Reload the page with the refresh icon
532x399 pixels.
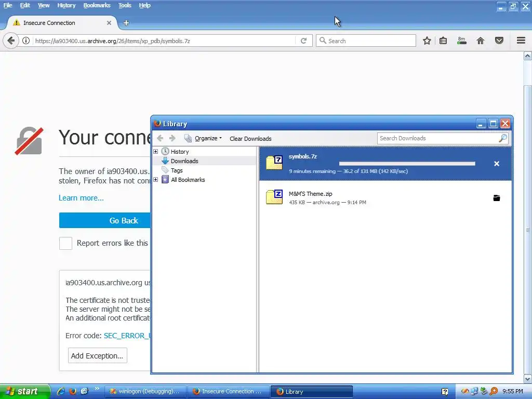pos(303,41)
